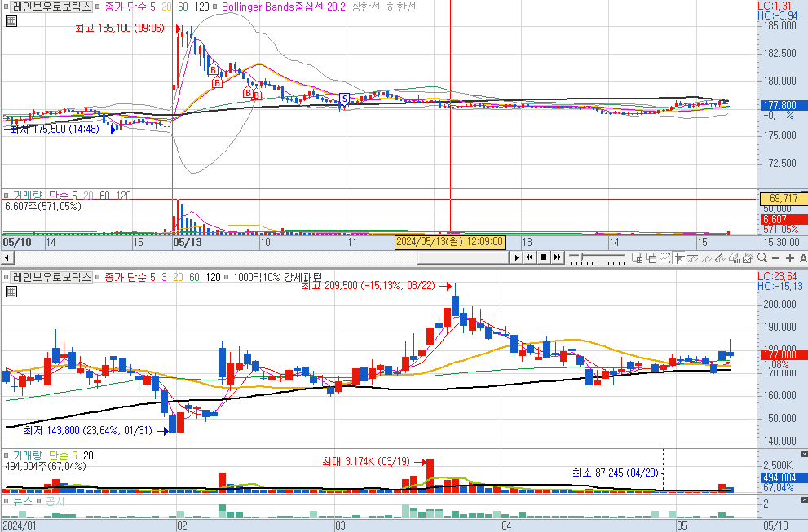
Task: Toggle the lower chart 레인보우로보틱스 indicator square
Action: click(x=7, y=278)
